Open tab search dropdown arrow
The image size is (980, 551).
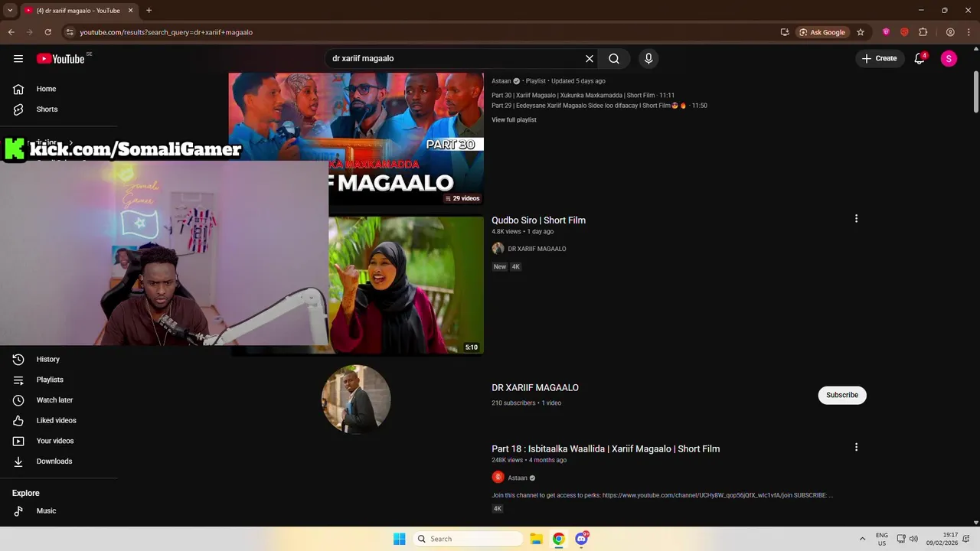10,10
